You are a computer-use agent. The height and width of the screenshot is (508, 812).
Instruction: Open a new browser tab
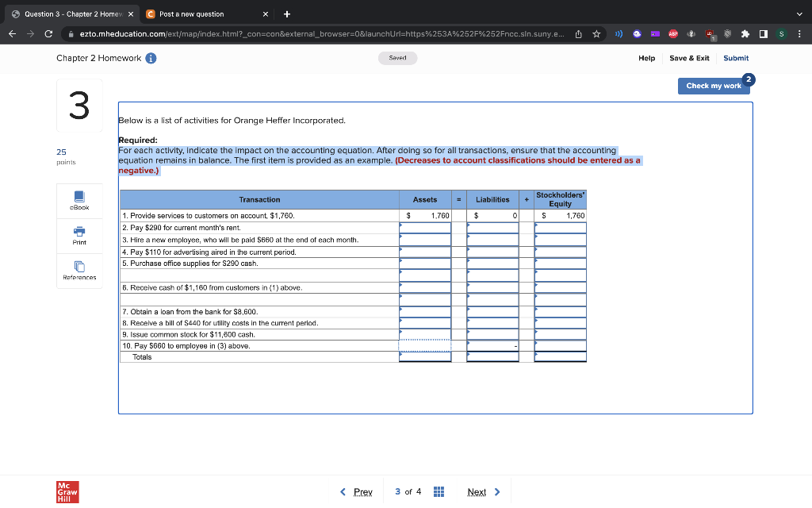tap(287, 14)
